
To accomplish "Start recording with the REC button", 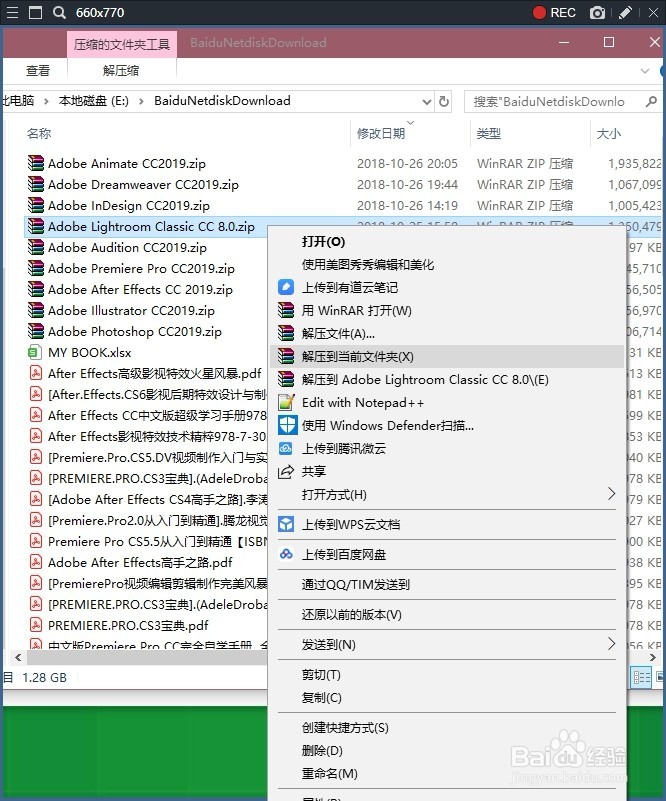I will [x=554, y=12].
